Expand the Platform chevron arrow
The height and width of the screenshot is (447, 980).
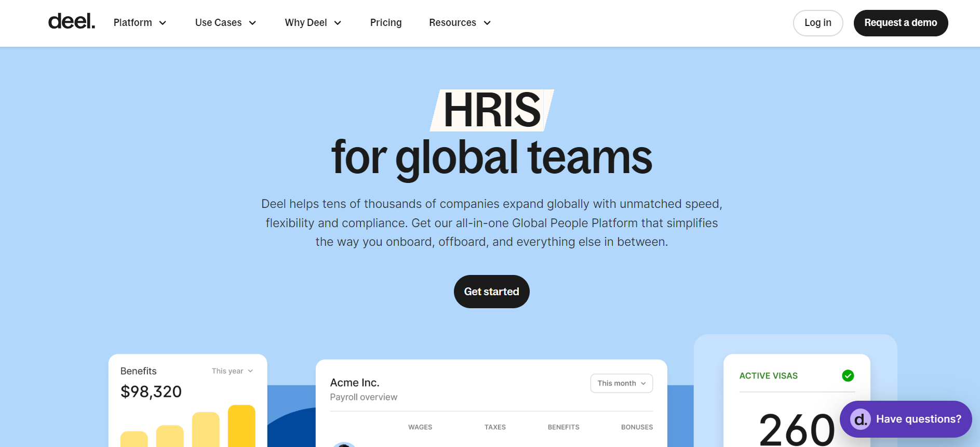coord(163,23)
